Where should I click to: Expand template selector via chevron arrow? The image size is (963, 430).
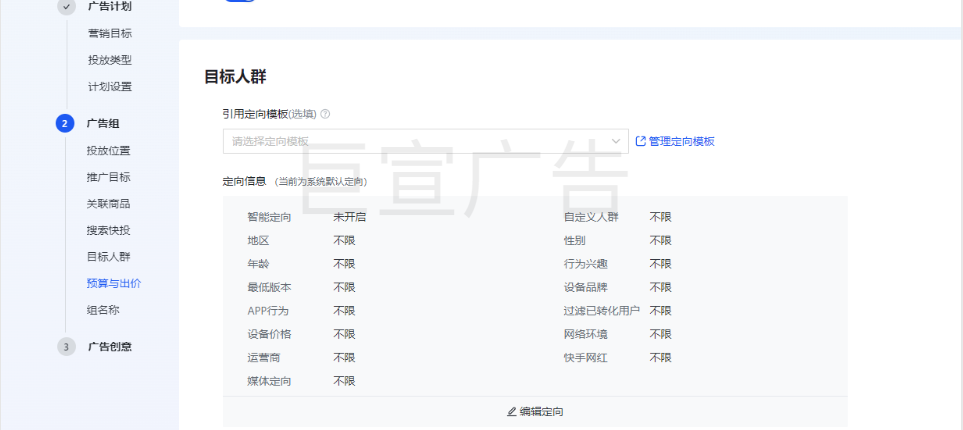[616, 141]
